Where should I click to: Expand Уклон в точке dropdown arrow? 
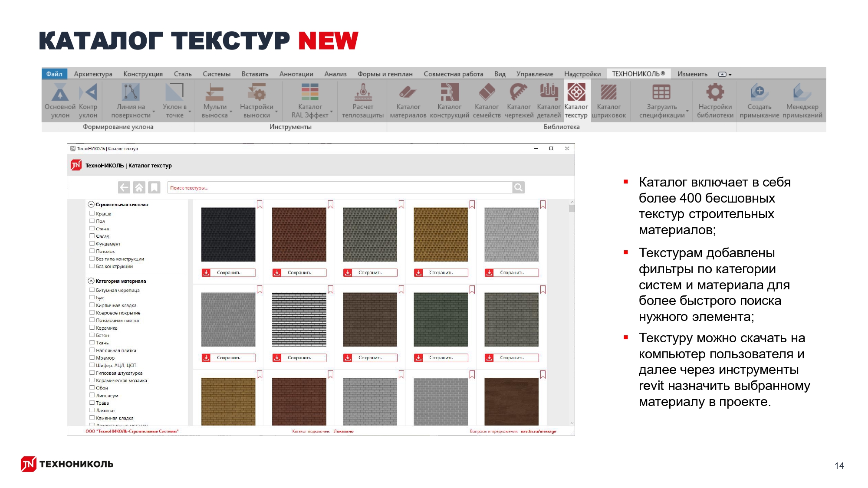[x=190, y=111]
